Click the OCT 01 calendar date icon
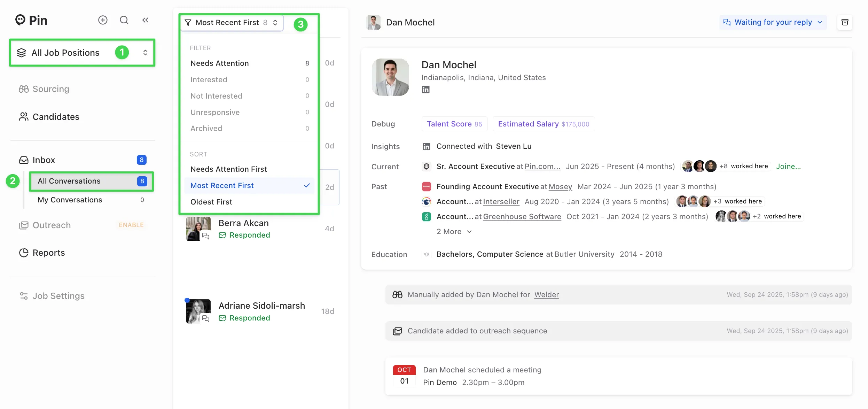868x409 pixels. point(404,376)
